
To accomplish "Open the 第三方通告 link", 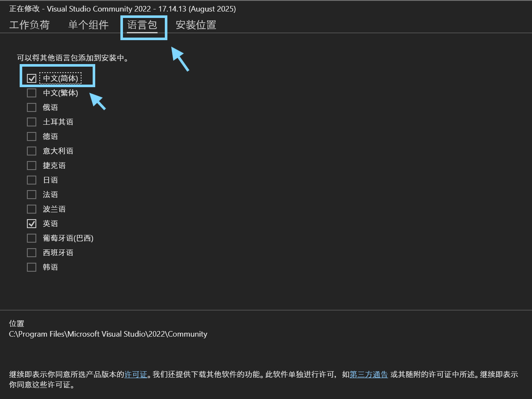I will click(x=368, y=374).
